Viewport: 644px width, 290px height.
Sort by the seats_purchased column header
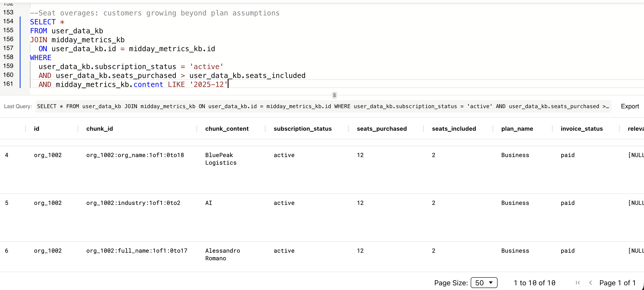pyautogui.click(x=381, y=129)
